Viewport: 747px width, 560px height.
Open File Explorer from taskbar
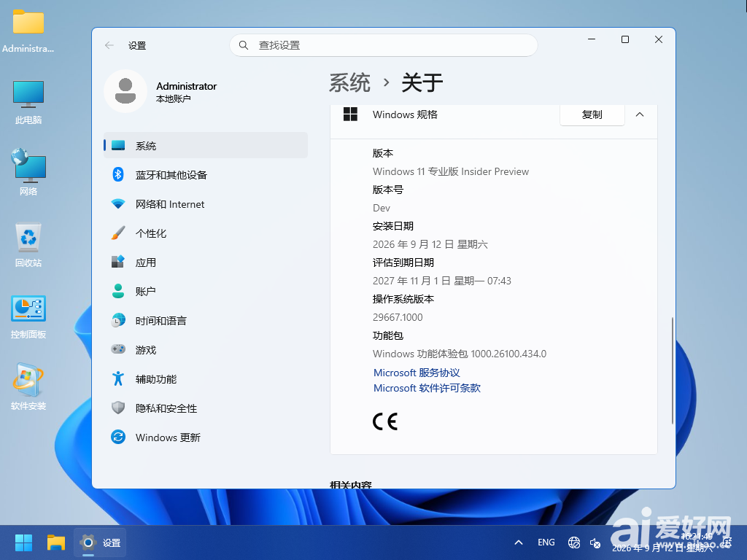pos(55,542)
